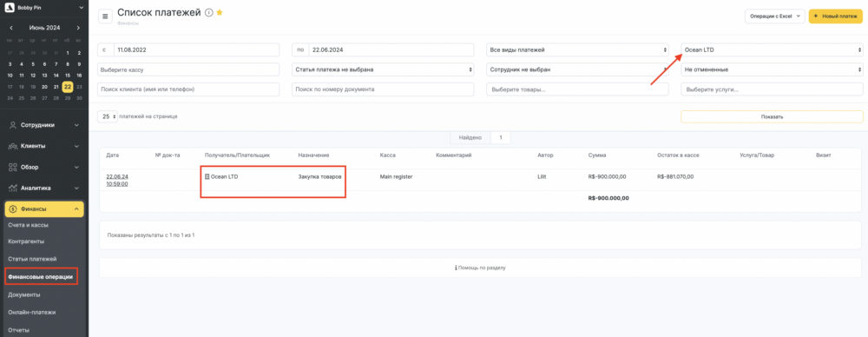Open the Ocean LTD counterparty dropdown
Viewport: 868px width, 337px height.
(x=773, y=50)
